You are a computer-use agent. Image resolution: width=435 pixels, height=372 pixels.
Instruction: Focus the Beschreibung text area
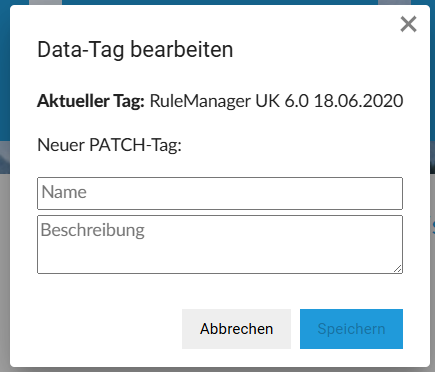[220, 244]
